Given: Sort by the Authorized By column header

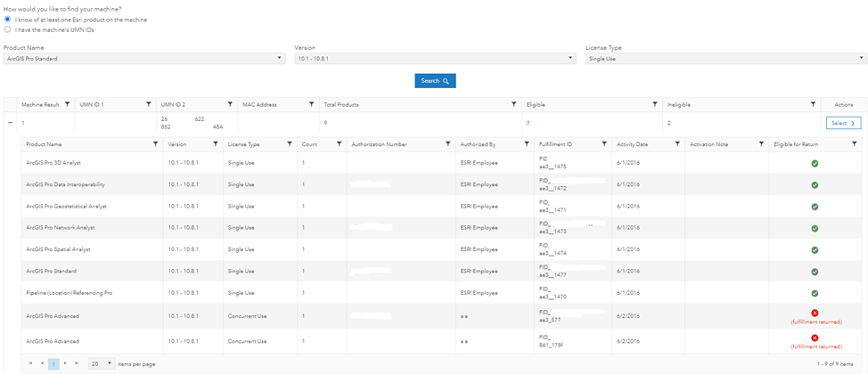Looking at the screenshot, I should point(478,144).
